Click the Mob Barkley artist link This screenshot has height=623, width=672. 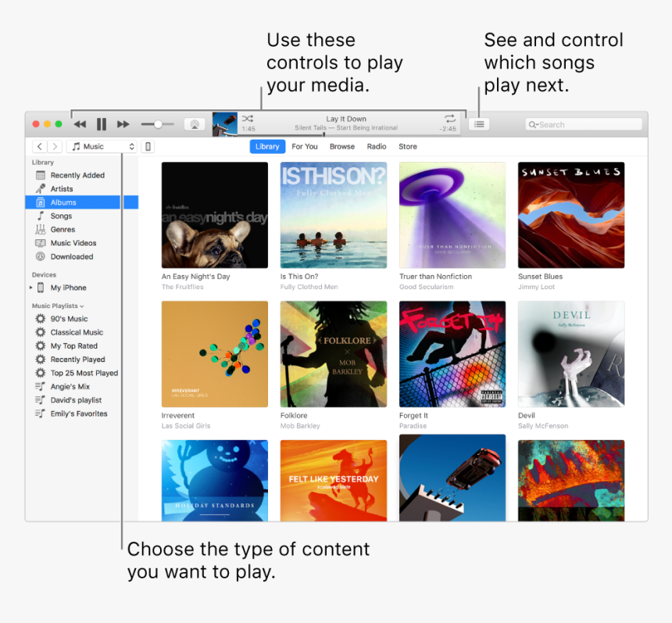300,426
